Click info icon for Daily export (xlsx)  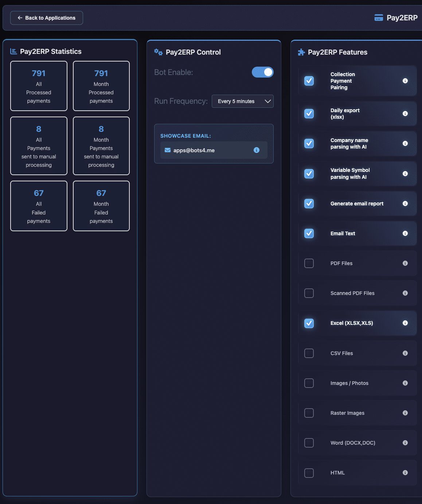coord(405,114)
